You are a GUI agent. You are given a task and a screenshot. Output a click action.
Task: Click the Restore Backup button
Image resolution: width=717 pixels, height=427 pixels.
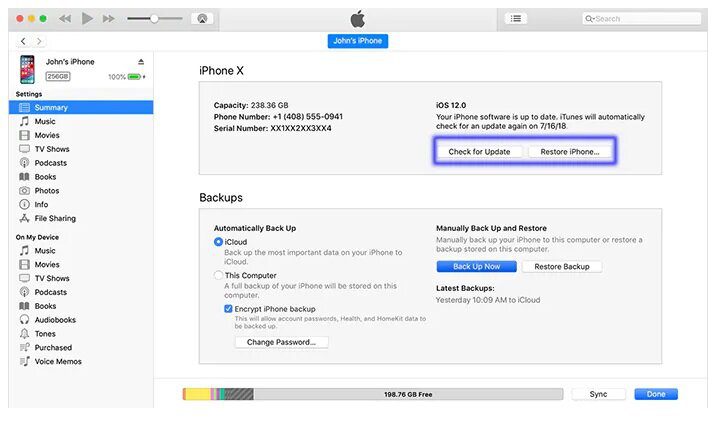(562, 267)
